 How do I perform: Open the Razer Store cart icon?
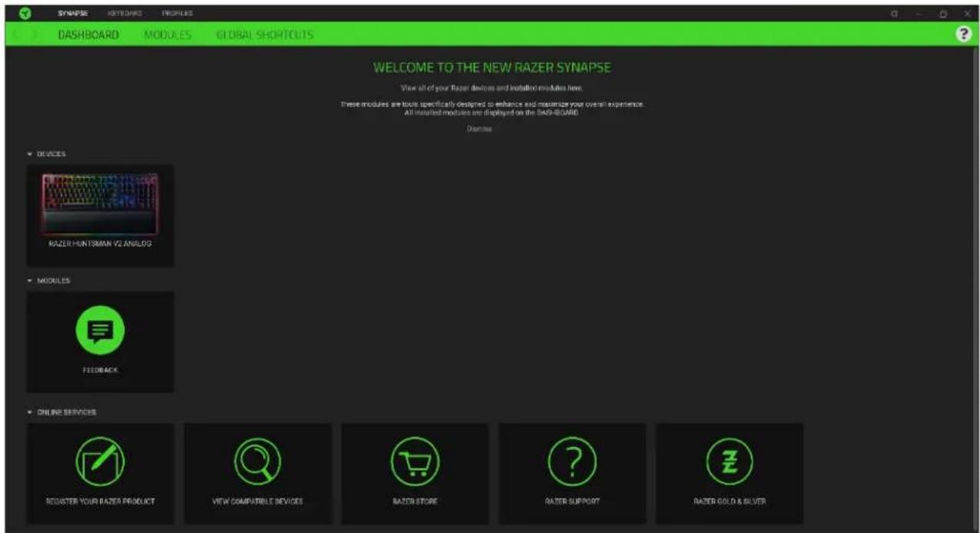point(415,461)
